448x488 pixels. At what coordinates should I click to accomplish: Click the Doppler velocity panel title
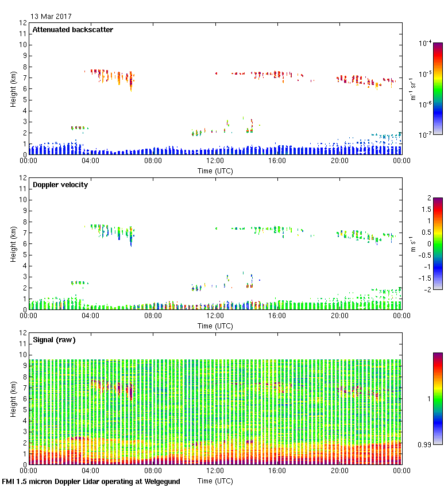click(x=60, y=185)
